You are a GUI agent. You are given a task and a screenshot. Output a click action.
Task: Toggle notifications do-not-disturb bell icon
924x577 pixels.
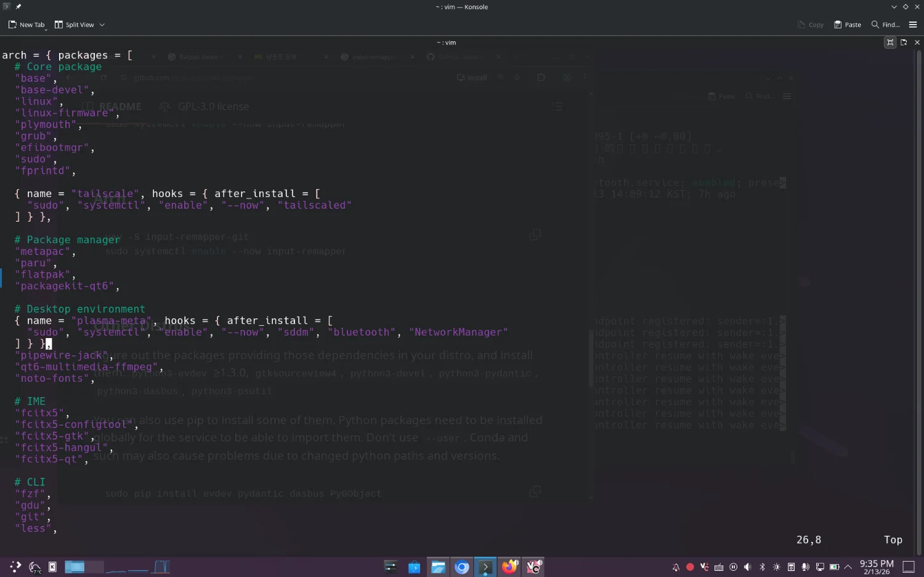tap(676, 567)
